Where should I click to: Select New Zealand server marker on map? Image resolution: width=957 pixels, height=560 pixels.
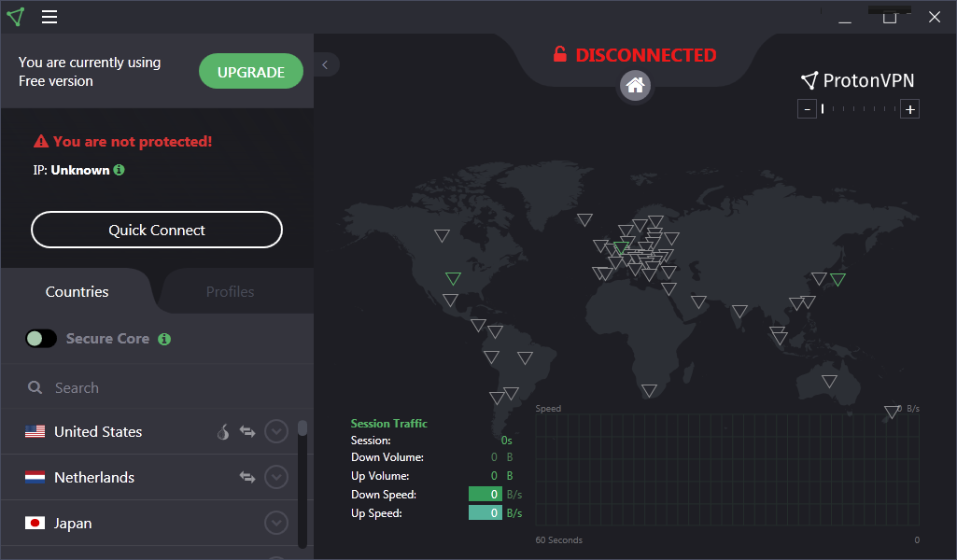pyautogui.click(x=891, y=413)
